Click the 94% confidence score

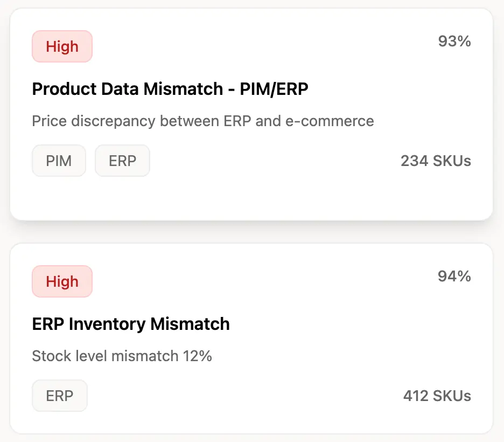(x=454, y=277)
